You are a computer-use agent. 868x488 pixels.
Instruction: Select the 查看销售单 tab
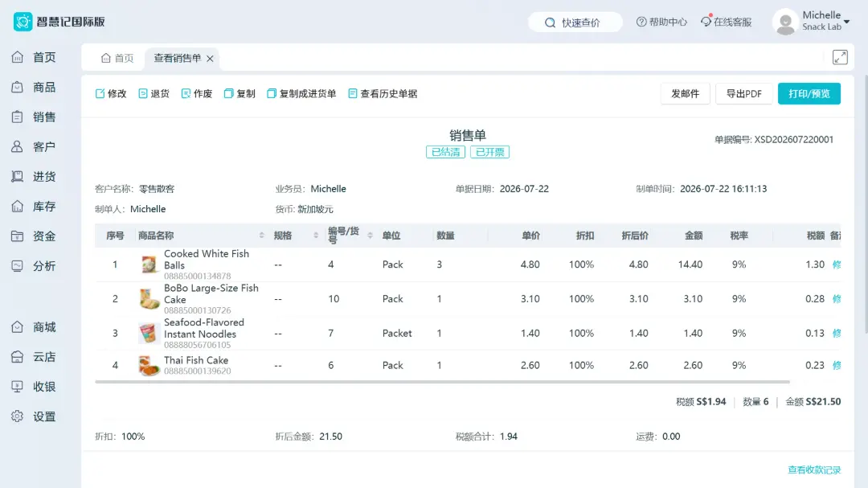(177, 58)
